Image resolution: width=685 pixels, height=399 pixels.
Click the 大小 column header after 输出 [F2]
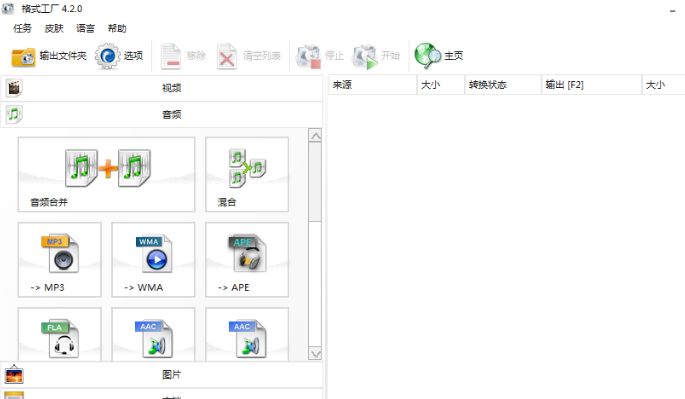pos(664,85)
